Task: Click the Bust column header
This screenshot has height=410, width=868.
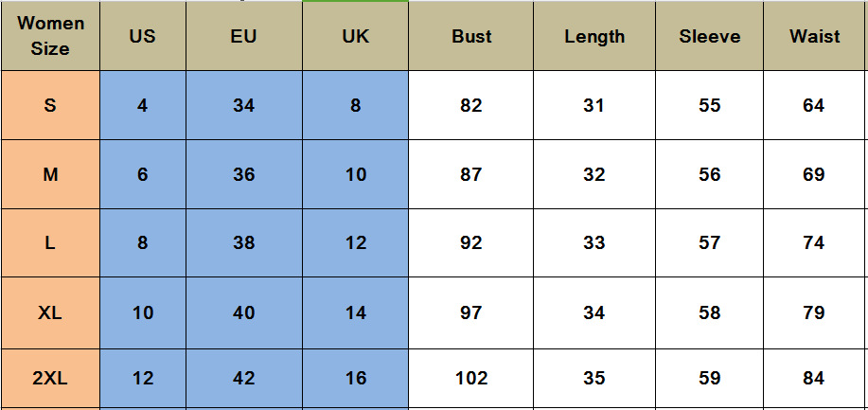Action: [471, 37]
